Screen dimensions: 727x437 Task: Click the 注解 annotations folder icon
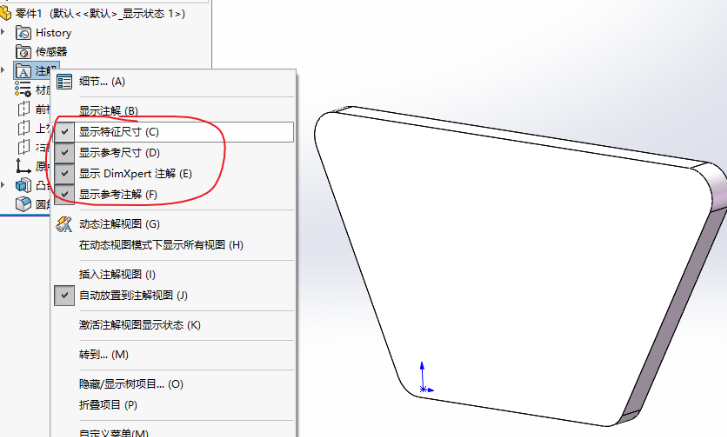(x=23, y=71)
